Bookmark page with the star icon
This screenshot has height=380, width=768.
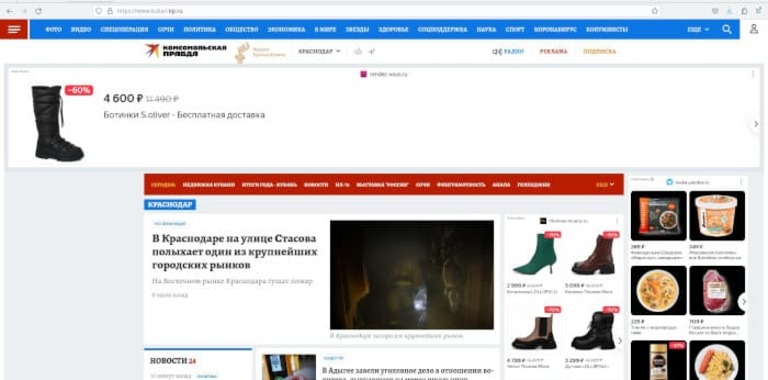tap(655, 11)
